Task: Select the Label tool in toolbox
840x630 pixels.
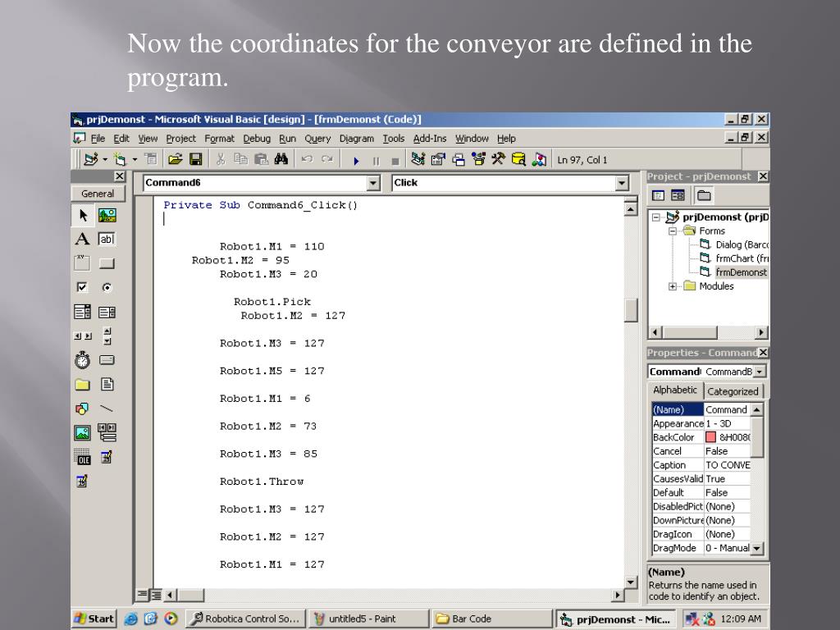Action: [x=82, y=239]
